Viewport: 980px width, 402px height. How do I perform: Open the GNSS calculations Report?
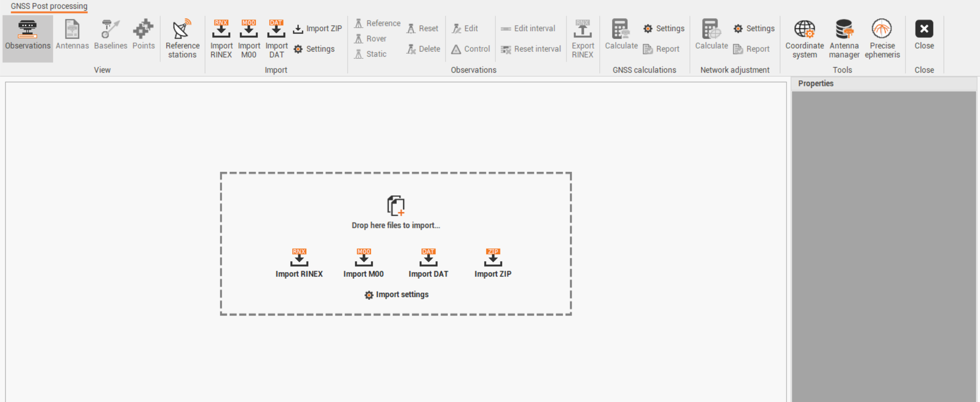coord(662,49)
